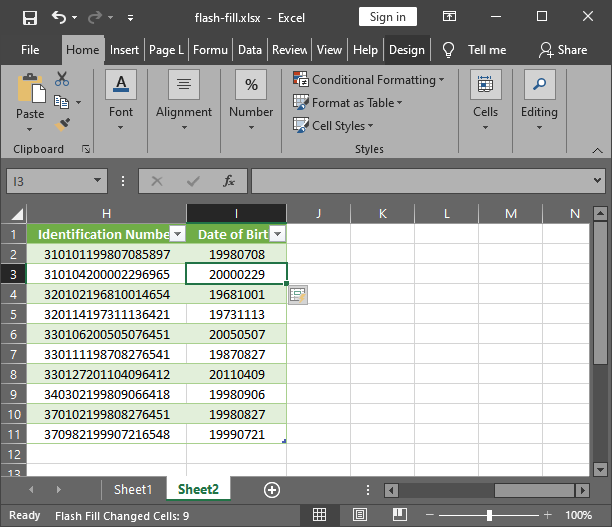Viewport: 612px width, 527px height.
Task: Switch to Page Layout view icon
Action: tap(359, 515)
